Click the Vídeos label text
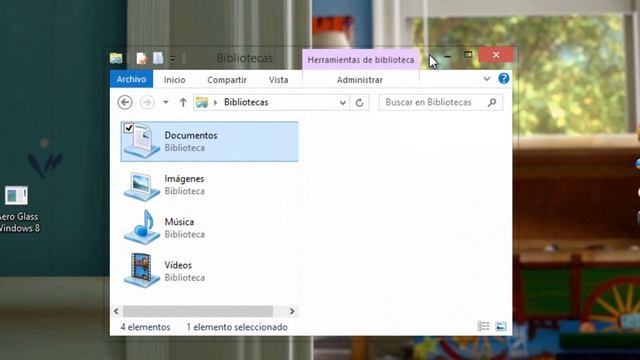 (178, 265)
